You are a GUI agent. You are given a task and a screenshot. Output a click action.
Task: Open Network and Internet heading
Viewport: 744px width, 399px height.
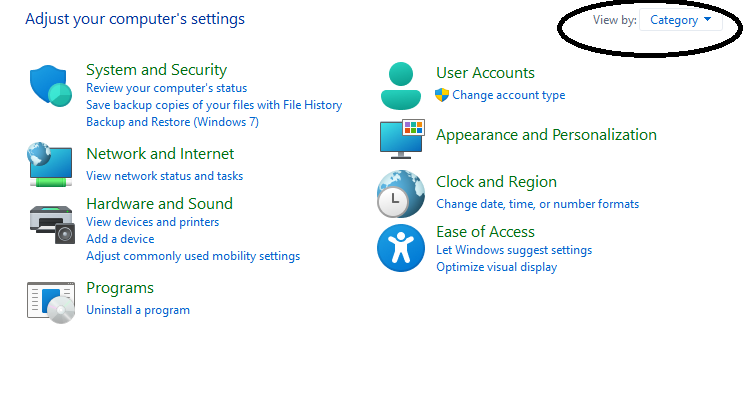[x=160, y=154]
